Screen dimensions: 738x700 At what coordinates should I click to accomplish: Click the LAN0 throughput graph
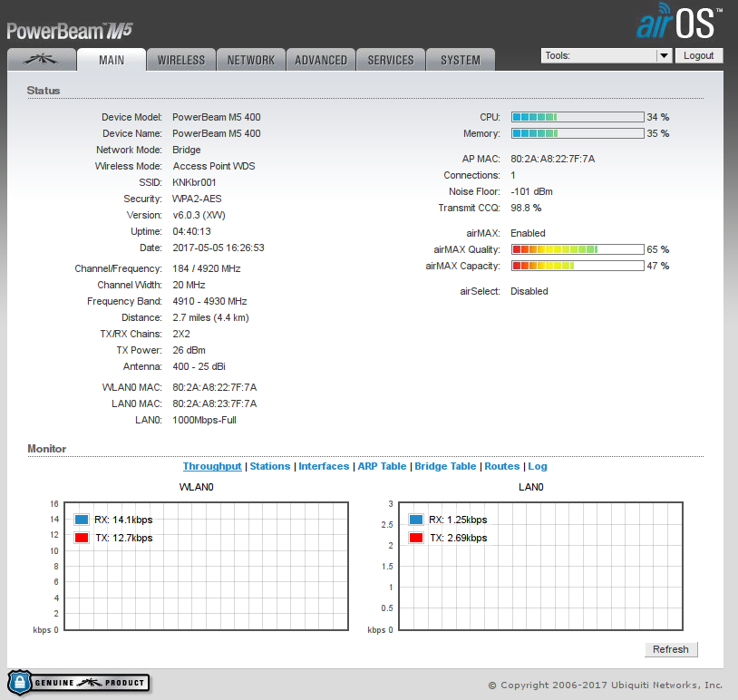540,567
